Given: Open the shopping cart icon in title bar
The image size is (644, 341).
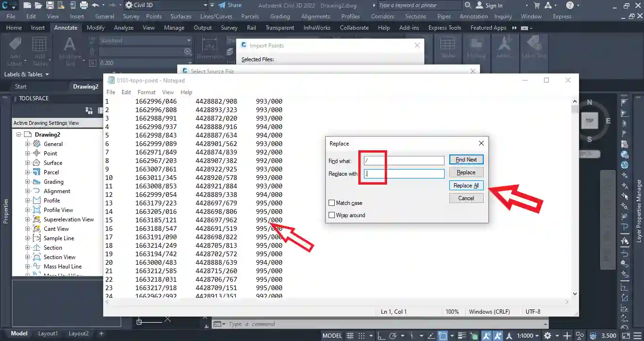Looking at the screenshot, I should (x=537, y=5).
